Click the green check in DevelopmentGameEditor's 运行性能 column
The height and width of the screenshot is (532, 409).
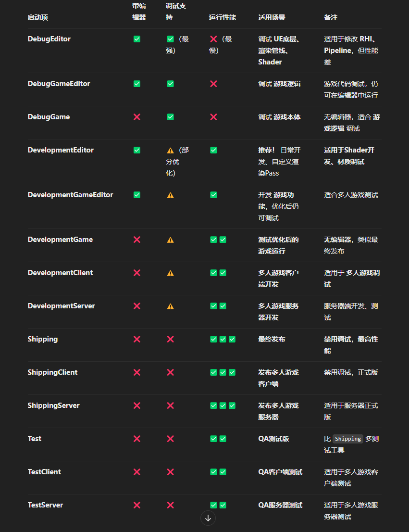pos(213,195)
